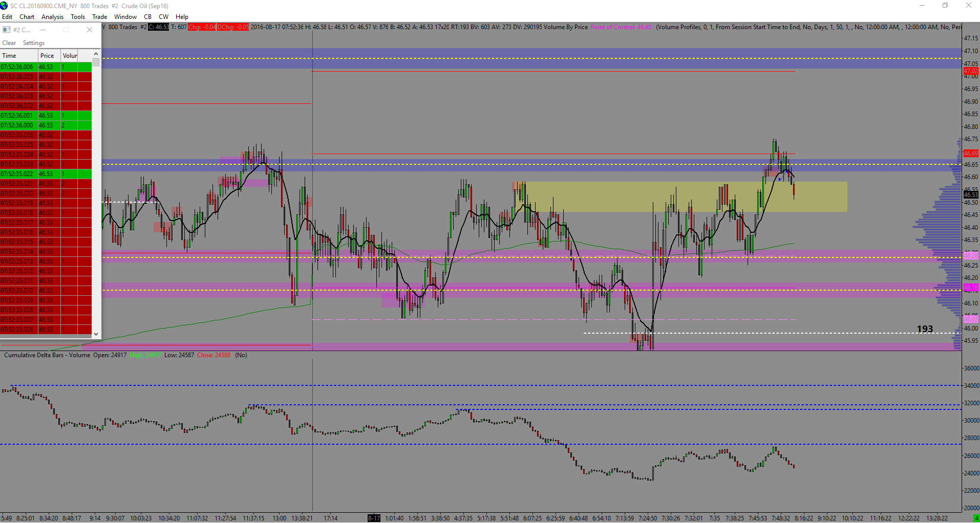Open the CB menu
This screenshot has width=980, height=523.
[147, 17]
